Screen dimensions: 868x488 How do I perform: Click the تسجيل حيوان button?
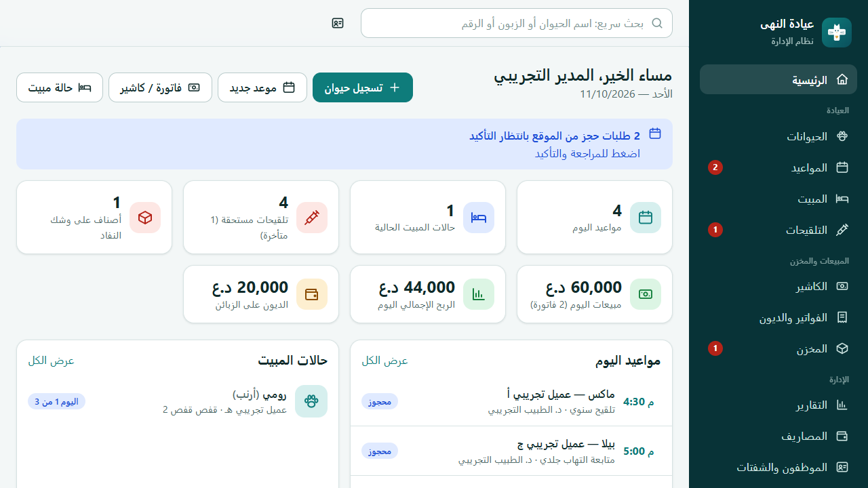(363, 87)
